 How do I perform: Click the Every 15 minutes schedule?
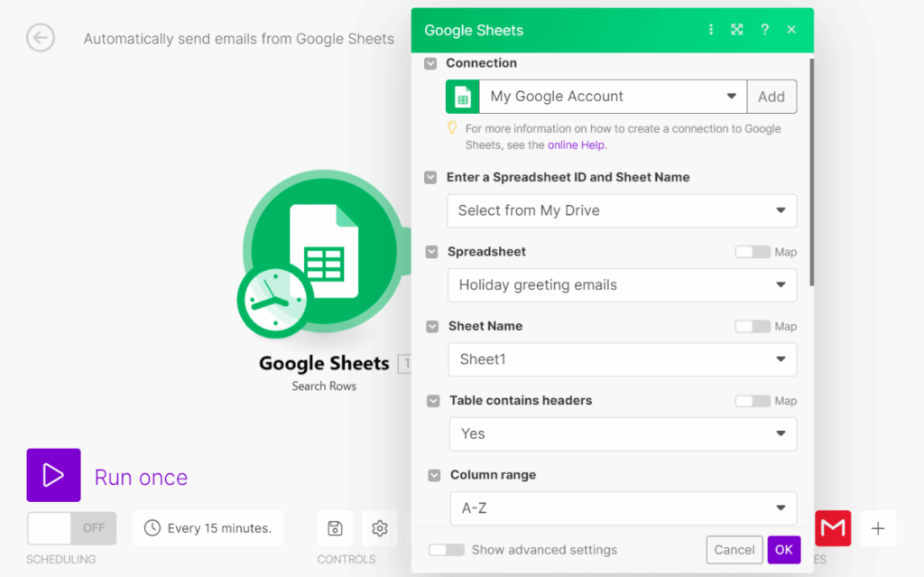coord(208,528)
